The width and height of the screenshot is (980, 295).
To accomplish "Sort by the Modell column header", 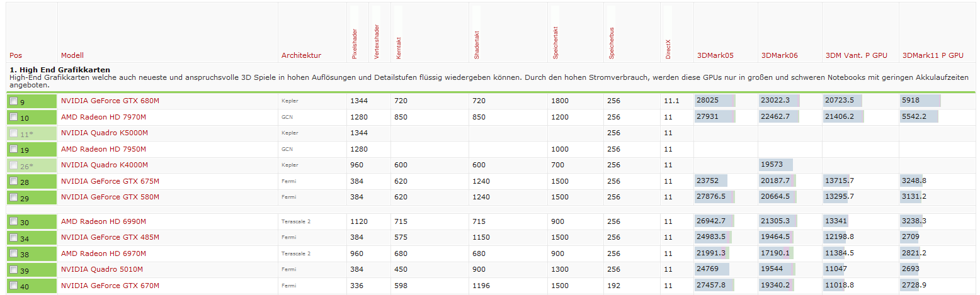I will point(72,55).
